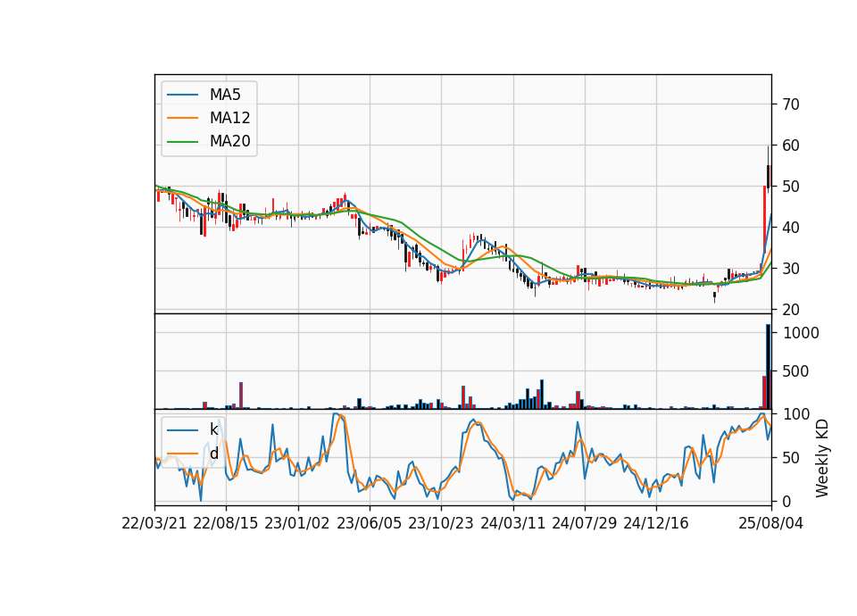The image size is (857, 616).
Task: Click the 23/01/02 date tick label
Action: [x=297, y=523]
